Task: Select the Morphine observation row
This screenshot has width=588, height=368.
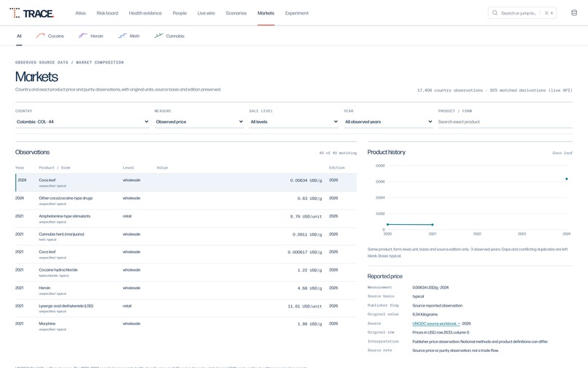Action: [186, 326]
